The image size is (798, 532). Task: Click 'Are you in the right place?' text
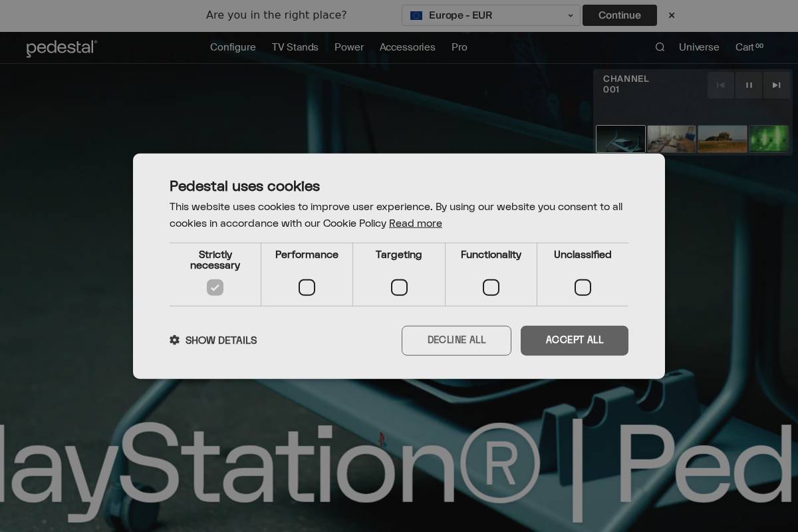(x=276, y=15)
